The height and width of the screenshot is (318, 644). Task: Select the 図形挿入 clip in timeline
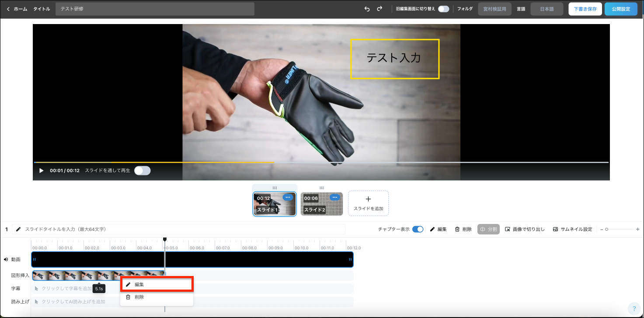(99, 276)
